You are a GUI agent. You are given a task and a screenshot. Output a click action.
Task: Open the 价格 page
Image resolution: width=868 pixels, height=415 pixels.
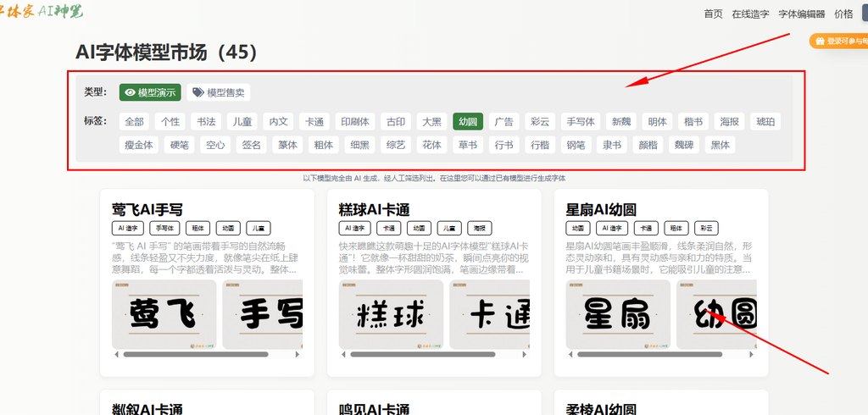[x=843, y=14]
